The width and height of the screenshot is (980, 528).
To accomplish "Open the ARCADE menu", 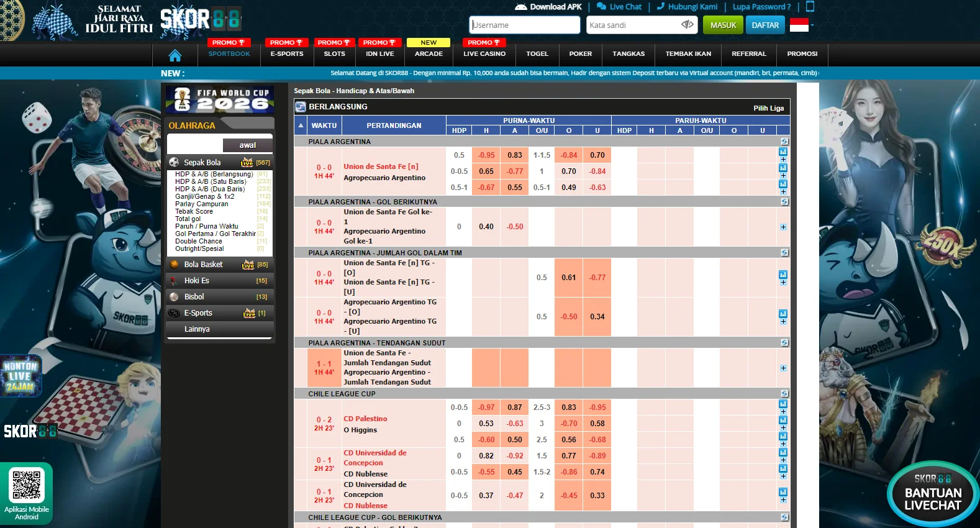I will [x=429, y=54].
